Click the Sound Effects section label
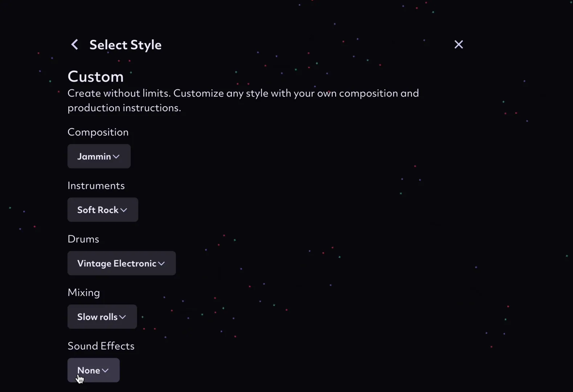The width and height of the screenshot is (573, 392). pos(101,346)
